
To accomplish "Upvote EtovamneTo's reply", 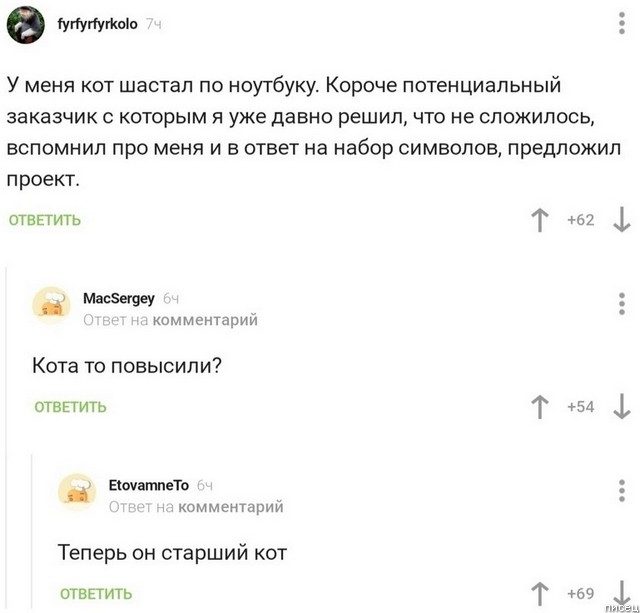I will 540,593.
